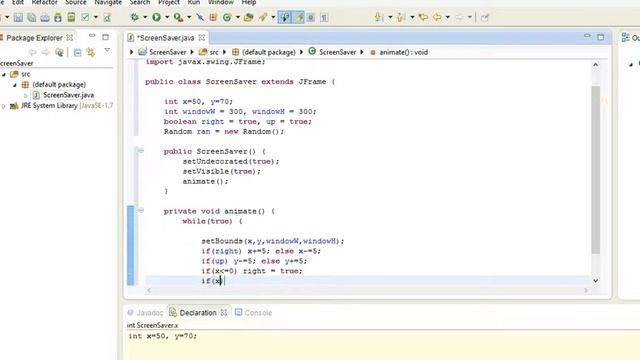Click editor horizontal scroll left arrow
Screen dimensions: 640x360
pyautogui.click(x=149, y=290)
